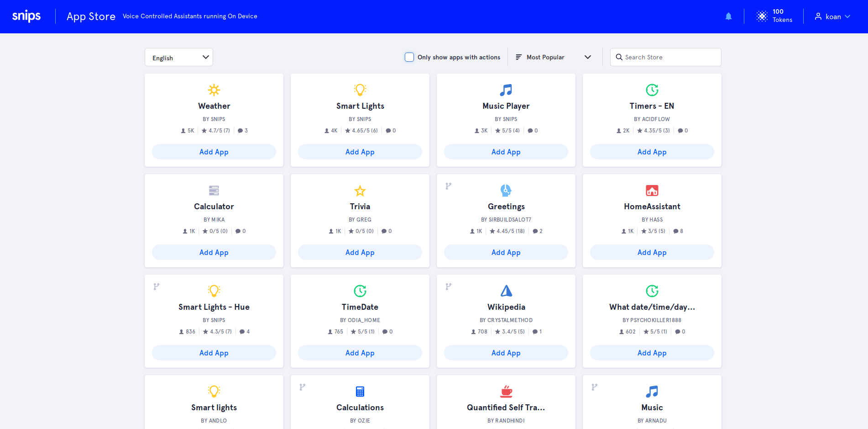
Task: Click the Weather sun icon
Action: point(214,90)
